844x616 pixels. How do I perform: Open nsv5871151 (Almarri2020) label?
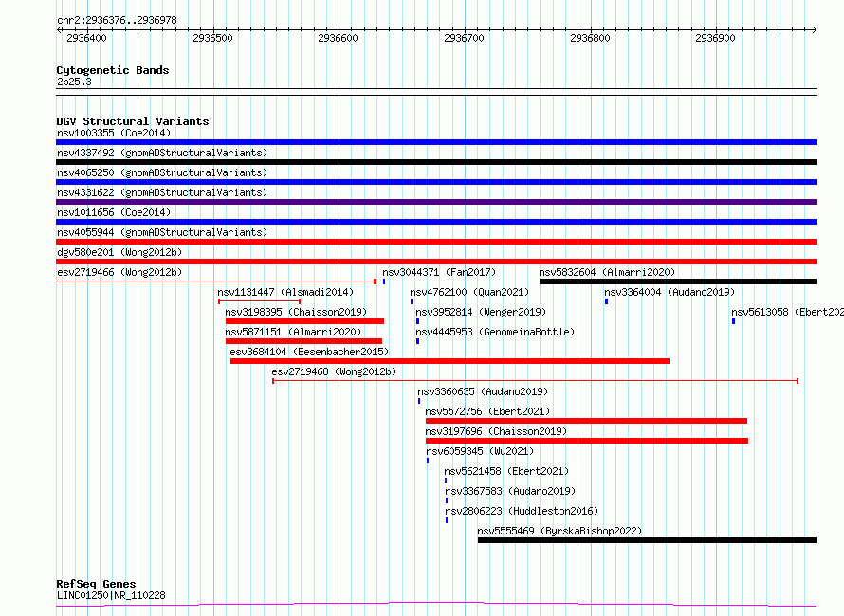[293, 332]
